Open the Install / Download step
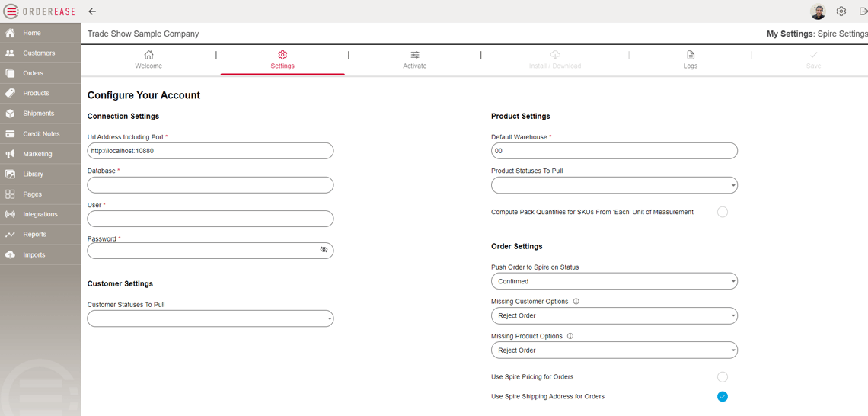 click(554, 60)
